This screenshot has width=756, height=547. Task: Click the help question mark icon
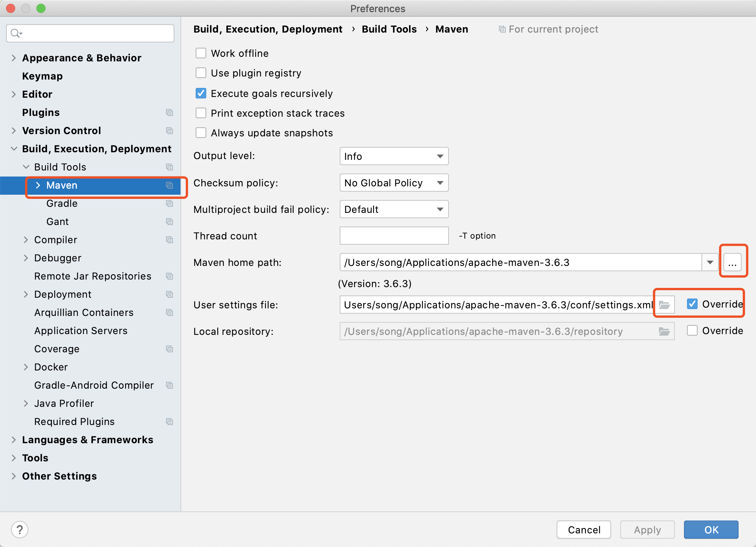click(20, 529)
